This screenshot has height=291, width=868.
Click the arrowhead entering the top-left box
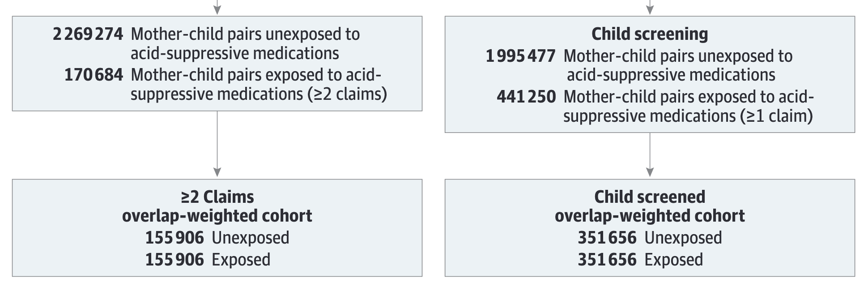pos(217,9)
